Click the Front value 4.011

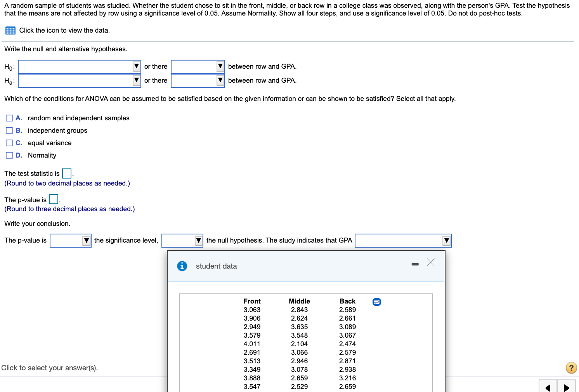click(252, 344)
